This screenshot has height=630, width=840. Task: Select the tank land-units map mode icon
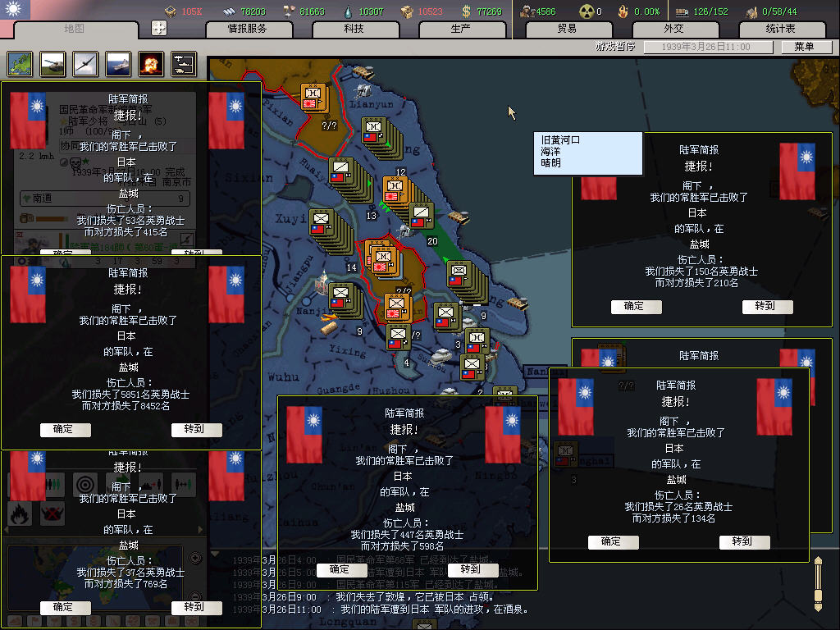pos(52,64)
